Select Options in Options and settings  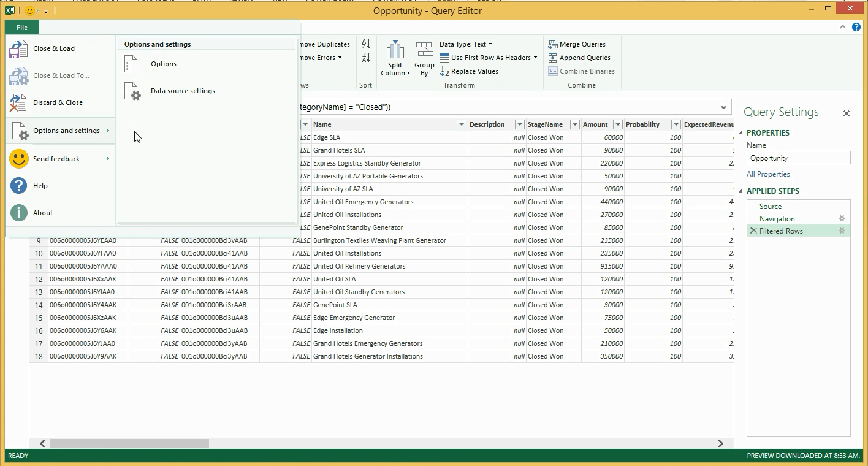[163, 64]
